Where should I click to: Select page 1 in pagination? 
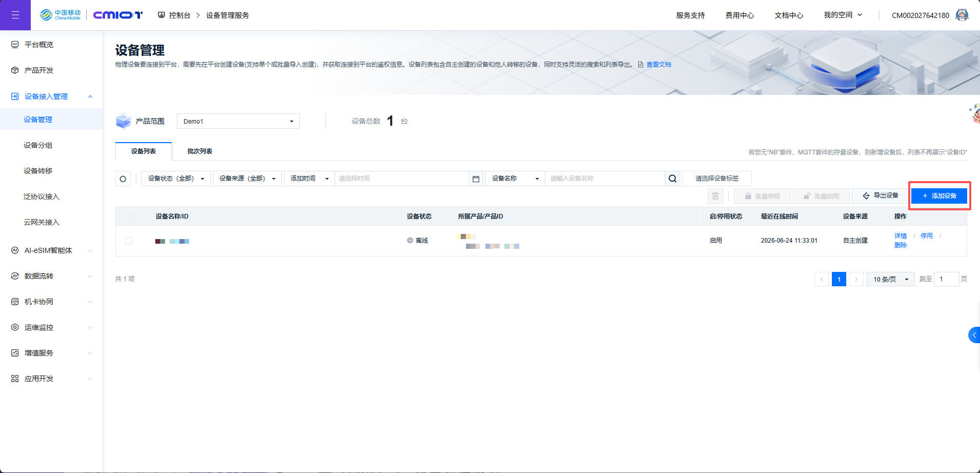click(x=839, y=279)
